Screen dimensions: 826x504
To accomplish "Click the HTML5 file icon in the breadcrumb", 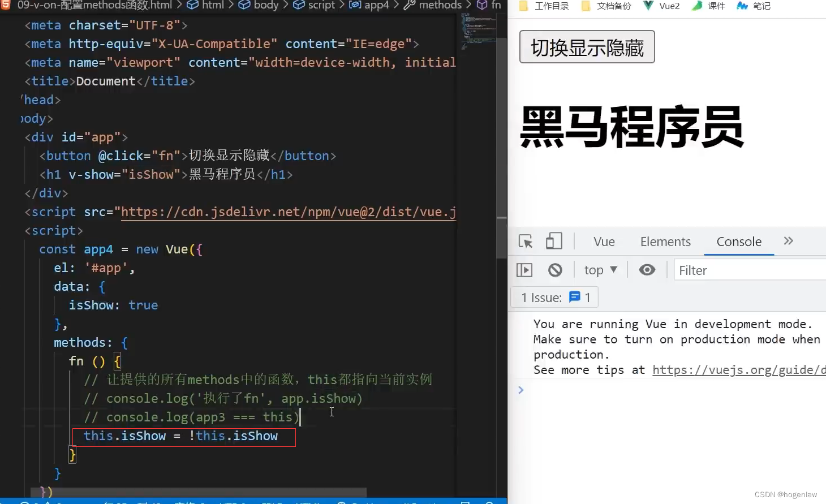I will [6, 5].
